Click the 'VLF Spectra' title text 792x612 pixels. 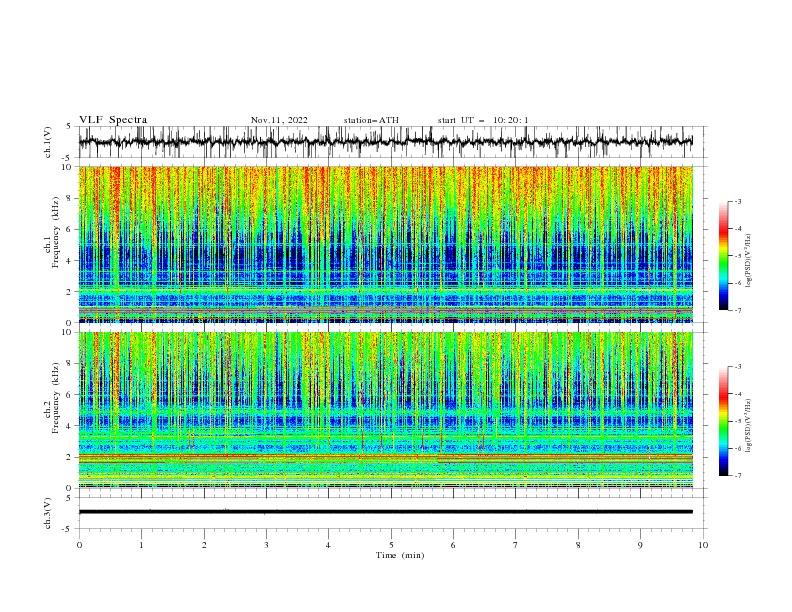pyautogui.click(x=113, y=120)
